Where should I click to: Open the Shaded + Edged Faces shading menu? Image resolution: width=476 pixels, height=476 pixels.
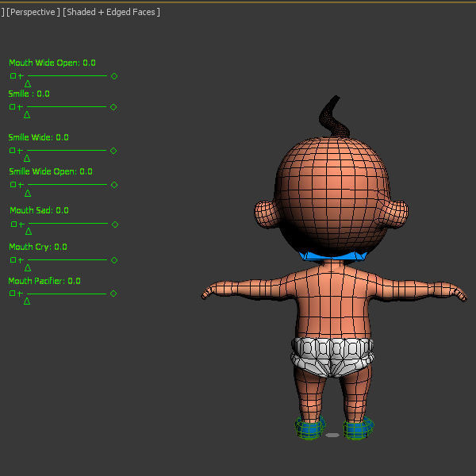111,12
